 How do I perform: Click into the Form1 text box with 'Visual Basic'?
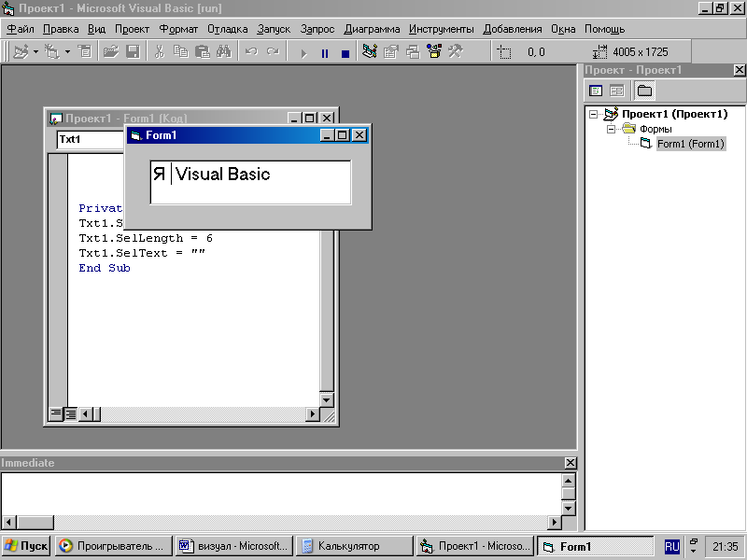point(250,182)
